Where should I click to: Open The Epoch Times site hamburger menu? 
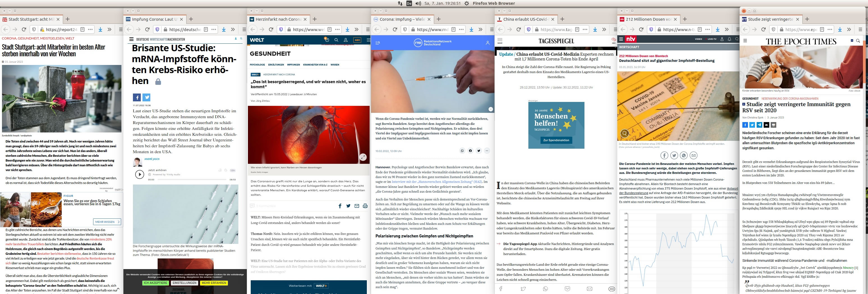(745, 41)
